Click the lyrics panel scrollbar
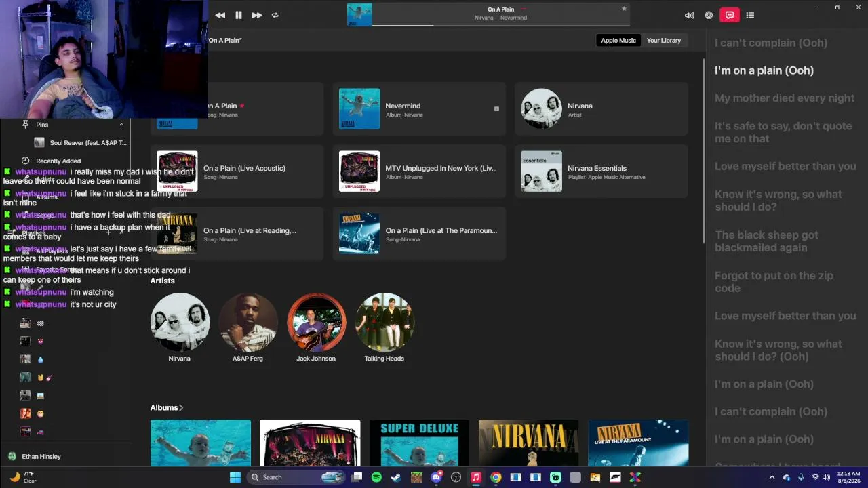This screenshot has height=488, width=868. tap(705, 149)
